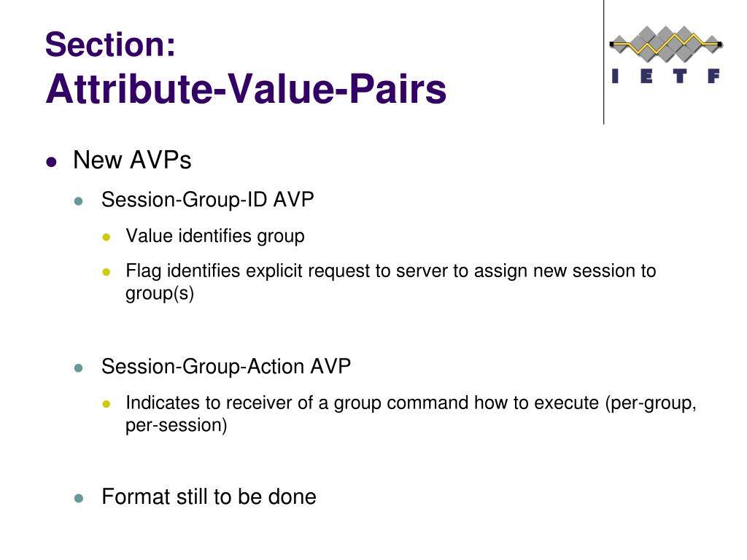
Task: Click the letter I in IETF
Action: pyautogui.click(x=615, y=76)
